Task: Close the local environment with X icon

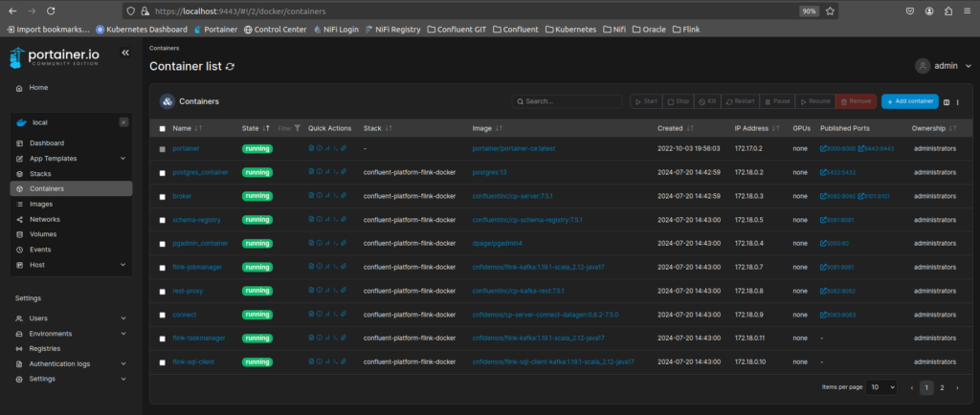Action: (x=123, y=122)
